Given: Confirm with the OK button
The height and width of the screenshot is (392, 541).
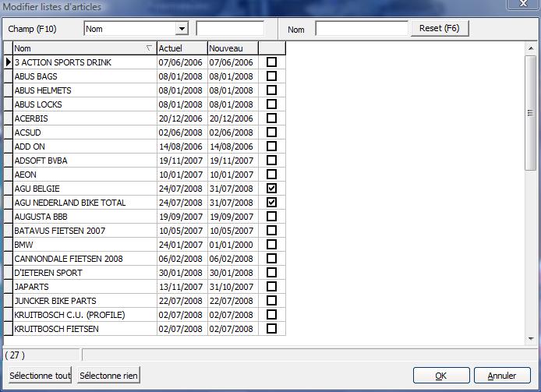Looking at the screenshot, I should pyautogui.click(x=441, y=376).
